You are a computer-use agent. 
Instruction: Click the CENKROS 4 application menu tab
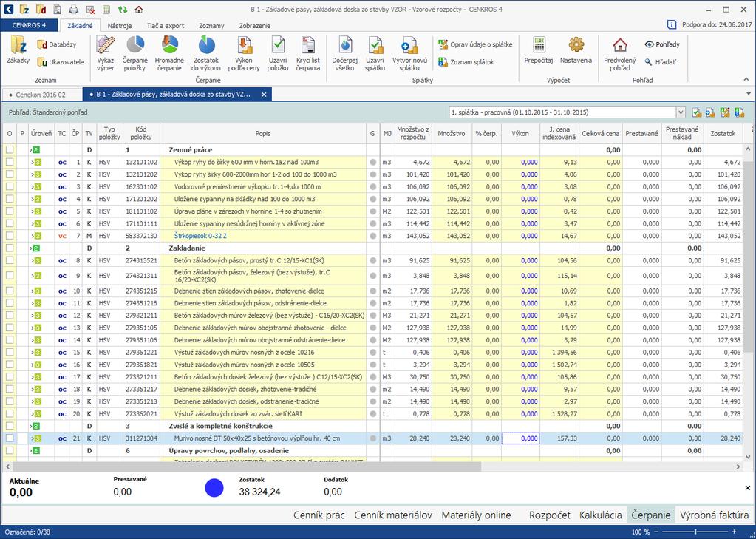pyautogui.click(x=29, y=25)
